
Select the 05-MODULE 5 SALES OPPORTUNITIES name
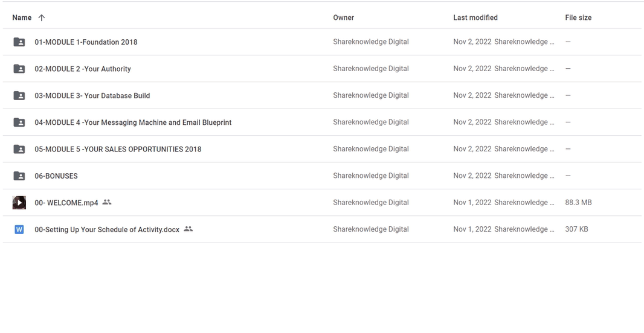(x=118, y=149)
